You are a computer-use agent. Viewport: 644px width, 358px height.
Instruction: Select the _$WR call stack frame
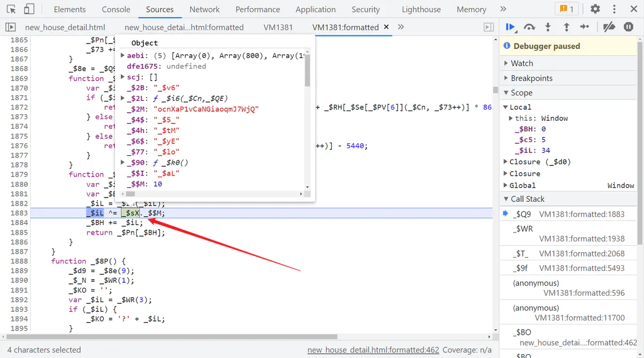pyautogui.click(x=523, y=229)
